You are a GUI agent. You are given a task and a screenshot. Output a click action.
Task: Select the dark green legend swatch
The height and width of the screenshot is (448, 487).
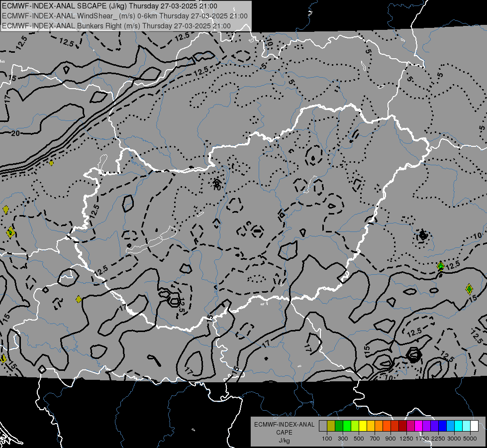[x=339, y=426]
